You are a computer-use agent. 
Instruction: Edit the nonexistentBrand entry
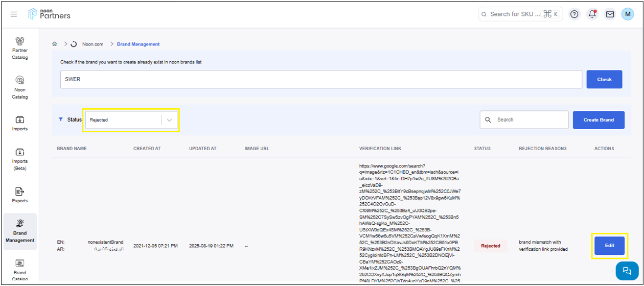(609, 246)
